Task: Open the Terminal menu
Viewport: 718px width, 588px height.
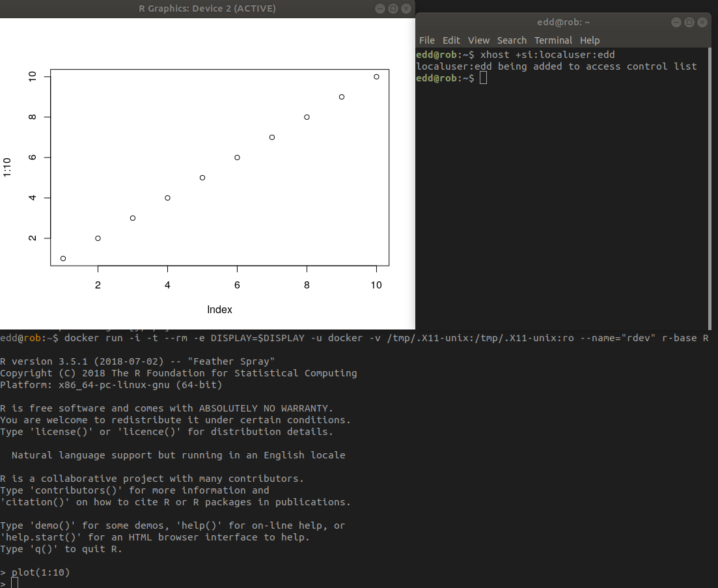Action: (x=553, y=40)
